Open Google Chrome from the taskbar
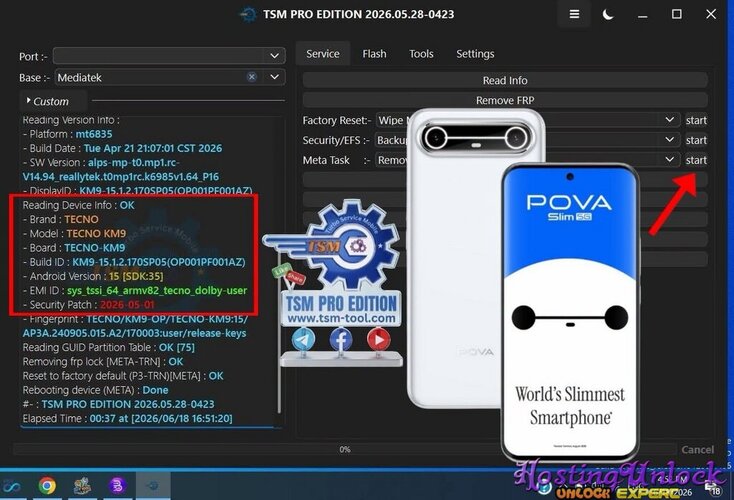Image resolution: width=734 pixels, height=500 pixels. pos(47,486)
